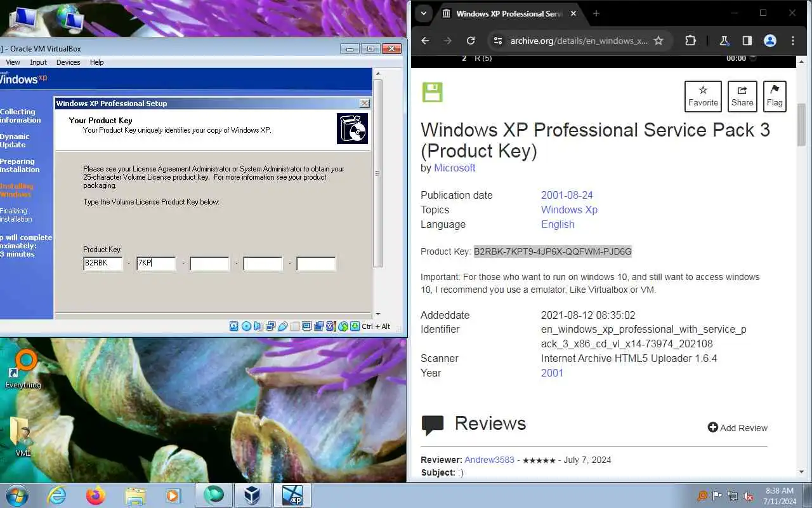Open Chrome Labs flask icon
The image size is (812, 508).
(x=724, y=41)
